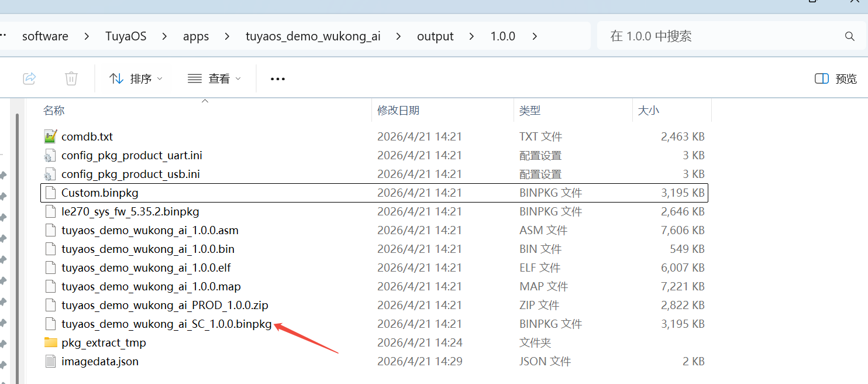Select file name tuyaos_demo_wukong_ai_1.0.0.elf

click(146, 268)
